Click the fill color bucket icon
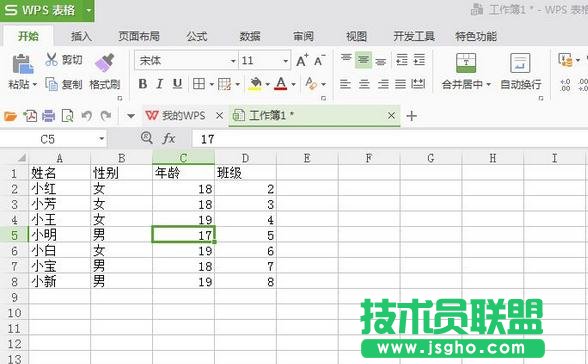 [x=255, y=84]
